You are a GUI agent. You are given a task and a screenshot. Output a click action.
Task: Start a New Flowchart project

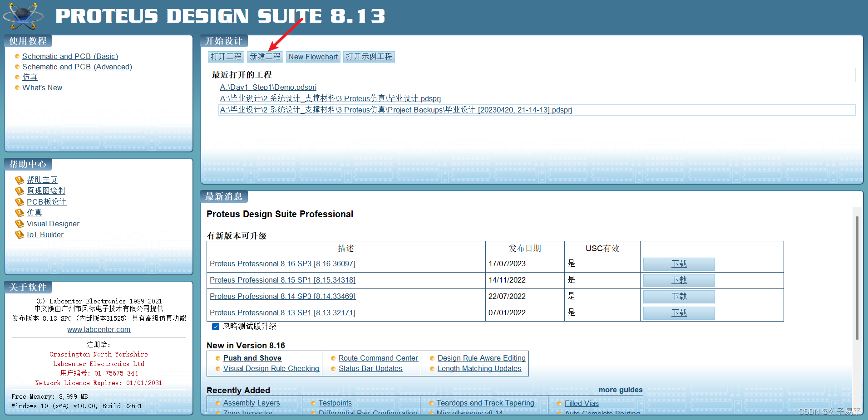coord(313,57)
